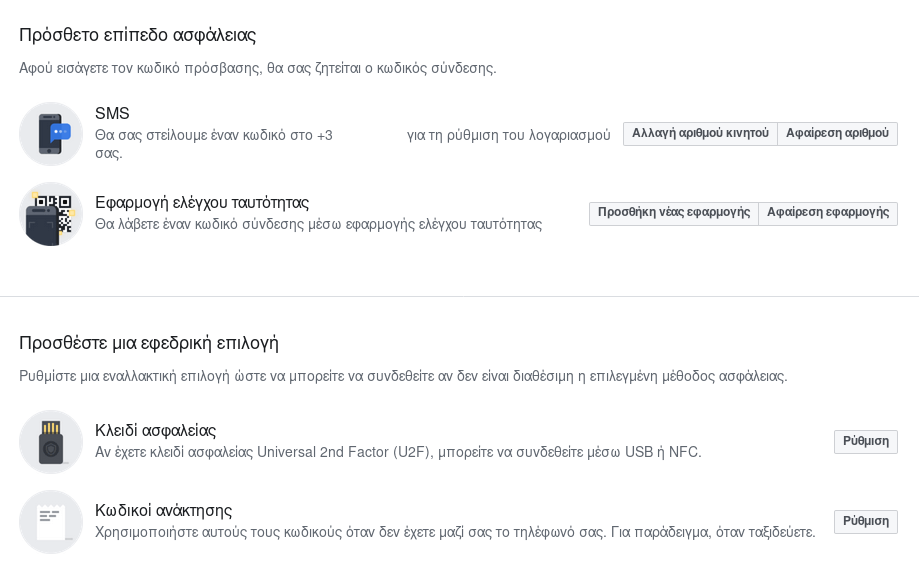
Task: Click the SMS code description text
Action: (x=352, y=144)
